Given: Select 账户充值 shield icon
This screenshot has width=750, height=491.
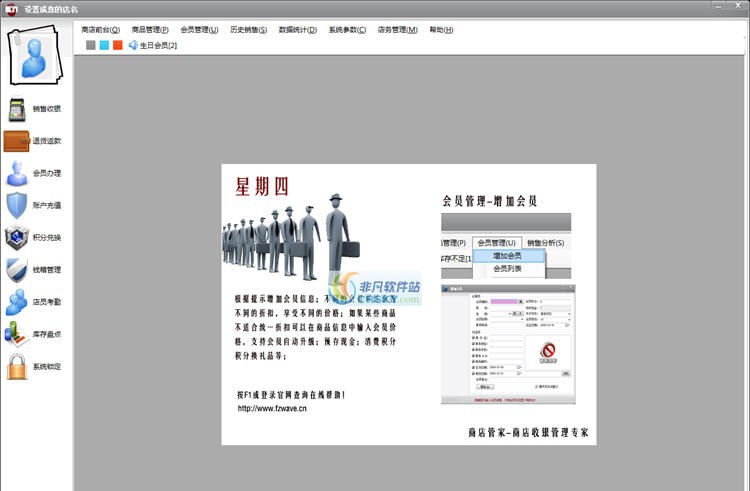Looking at the screenshot, I should point(17,205).
